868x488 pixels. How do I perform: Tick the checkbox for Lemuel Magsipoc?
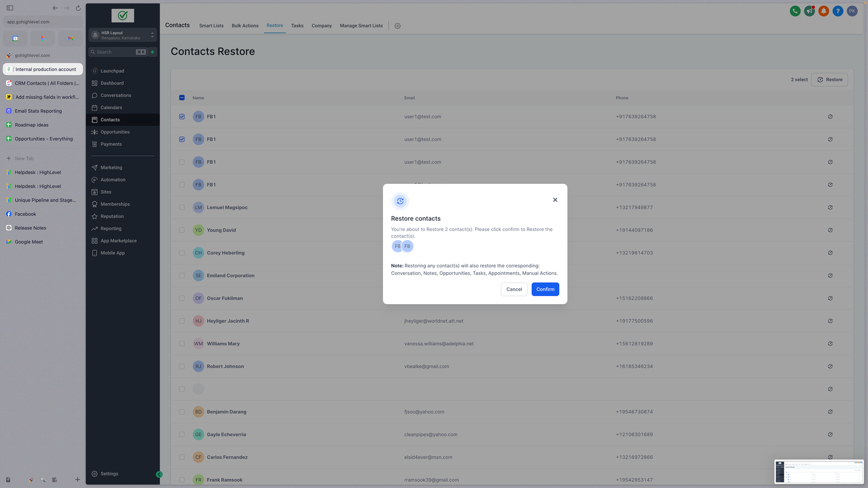point(182,208)
